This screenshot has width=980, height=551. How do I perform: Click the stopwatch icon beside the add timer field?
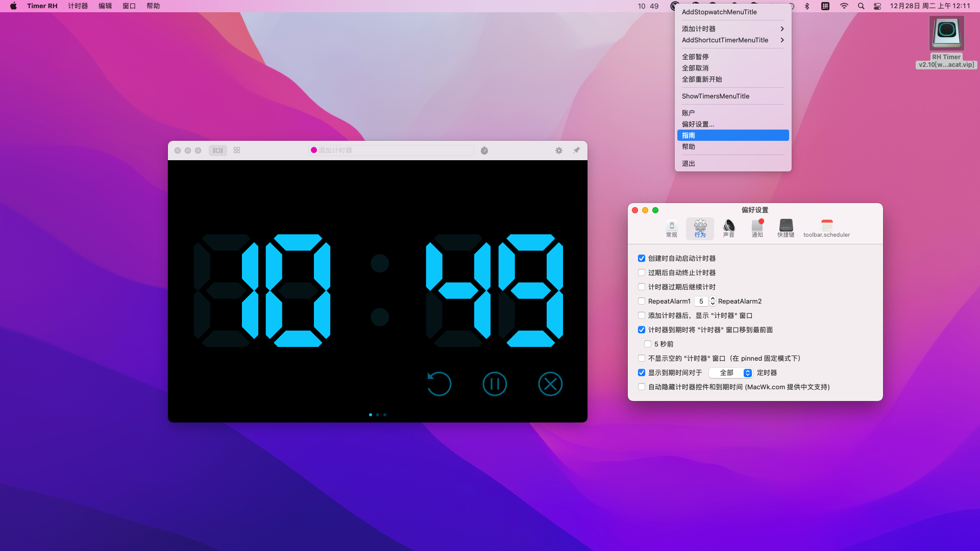pyautogui.click(x=484, y=151)
